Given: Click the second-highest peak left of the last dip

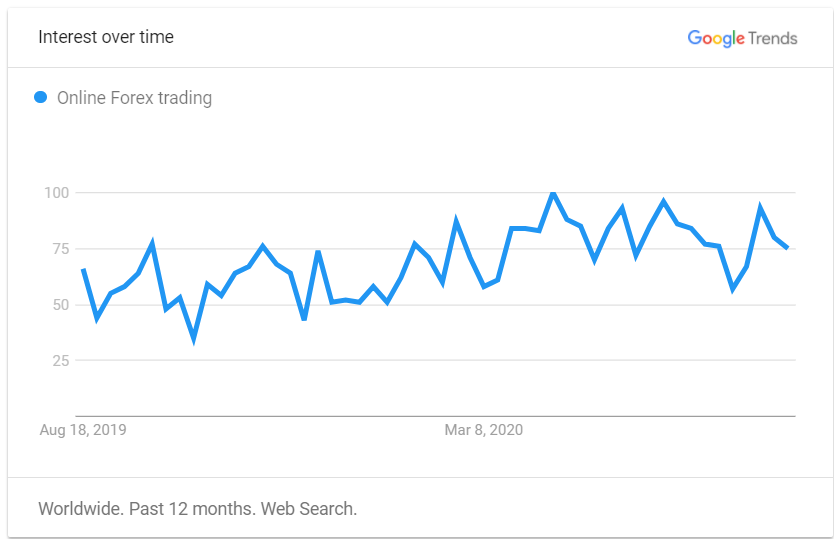Looking at the screenshot, I should click(663, 202).
